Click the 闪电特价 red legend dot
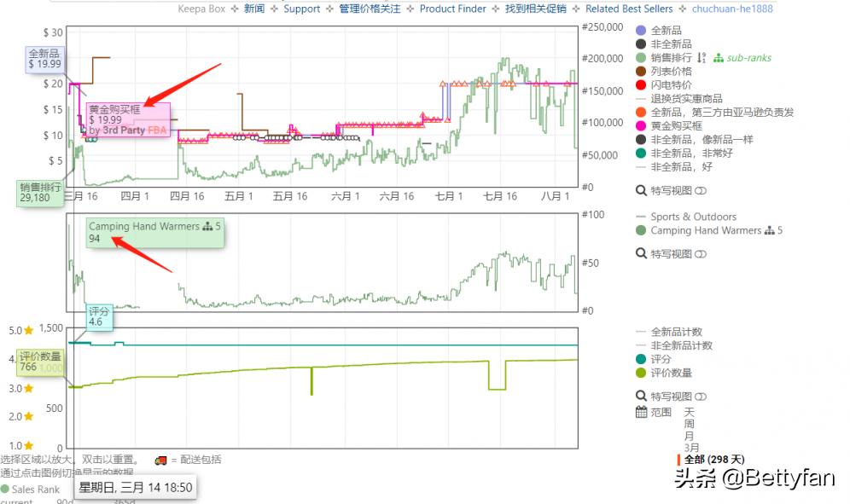 (x=641, y=85)
